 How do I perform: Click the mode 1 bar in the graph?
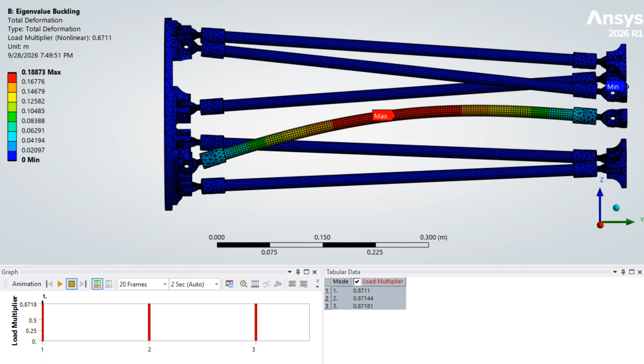click(x=43, y=322)
